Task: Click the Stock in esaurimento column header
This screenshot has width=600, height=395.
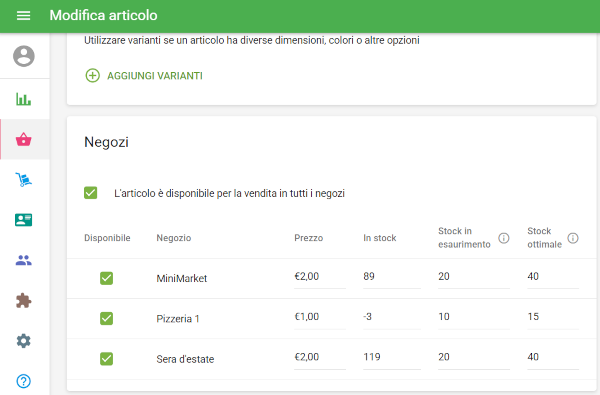Action: [464, 238]
